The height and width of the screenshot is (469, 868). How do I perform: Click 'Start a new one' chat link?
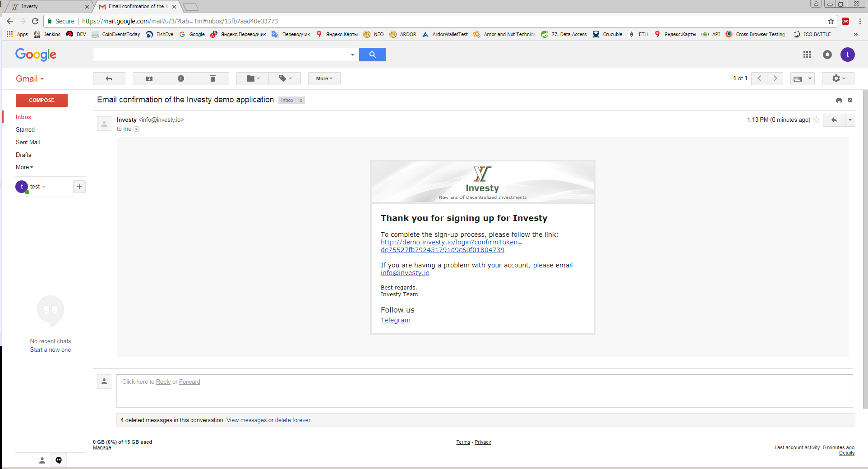pyautogui.click(x=51, y=350)
